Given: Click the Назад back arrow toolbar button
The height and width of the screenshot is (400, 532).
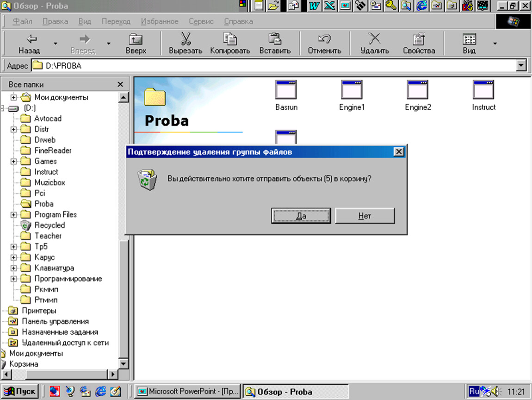Looking at the screenshot, I should 29,44.
